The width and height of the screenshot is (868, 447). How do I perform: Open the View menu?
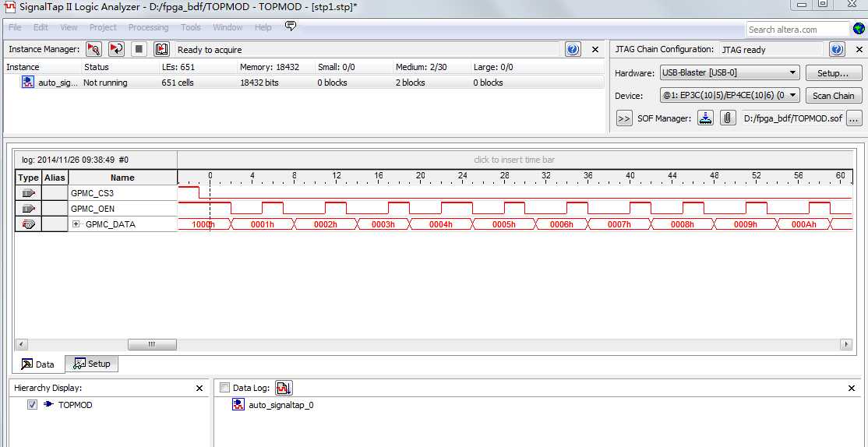click(69, 27)
